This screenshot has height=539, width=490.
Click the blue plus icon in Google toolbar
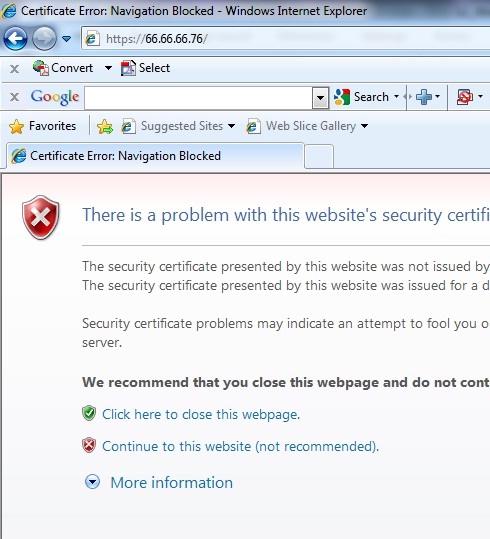pos(424,97)
